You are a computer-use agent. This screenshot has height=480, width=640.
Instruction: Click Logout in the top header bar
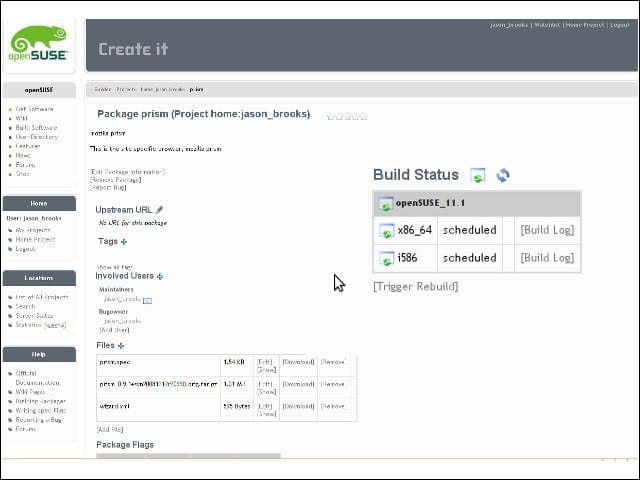[620, 25]
